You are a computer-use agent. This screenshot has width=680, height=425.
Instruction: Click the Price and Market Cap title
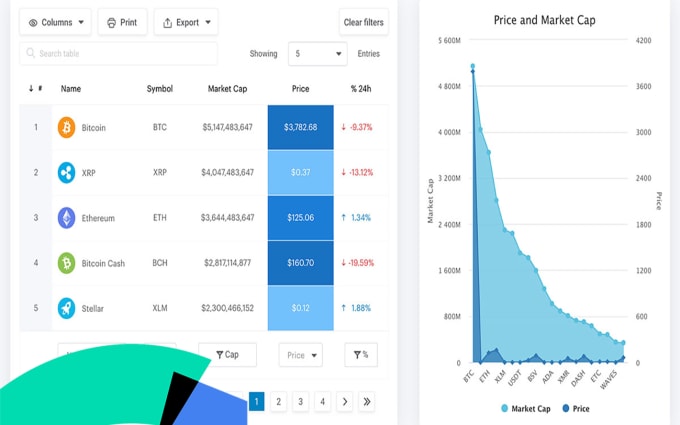(544, 20)
